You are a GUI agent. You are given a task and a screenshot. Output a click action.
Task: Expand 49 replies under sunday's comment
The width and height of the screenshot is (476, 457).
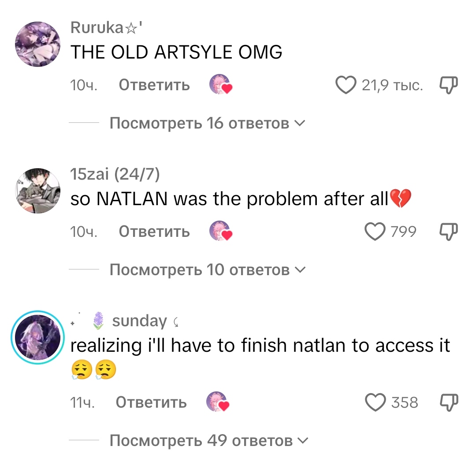click(x=209, y=440)
